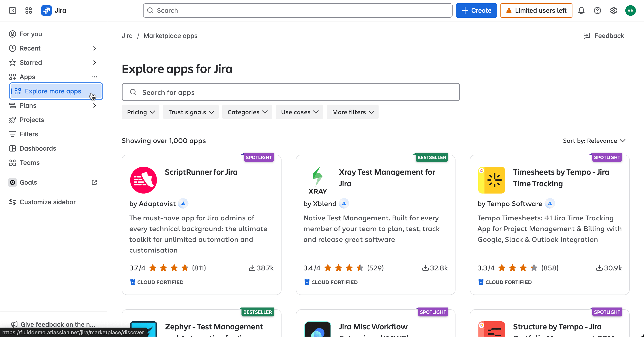Open the ScriptRunner for Jira title
The image size is (644, 337).
[x=201, y=172]
